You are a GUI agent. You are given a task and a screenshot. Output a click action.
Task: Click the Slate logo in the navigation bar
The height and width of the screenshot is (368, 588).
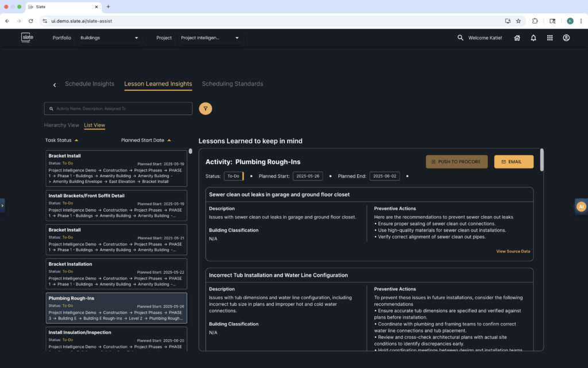26,37
